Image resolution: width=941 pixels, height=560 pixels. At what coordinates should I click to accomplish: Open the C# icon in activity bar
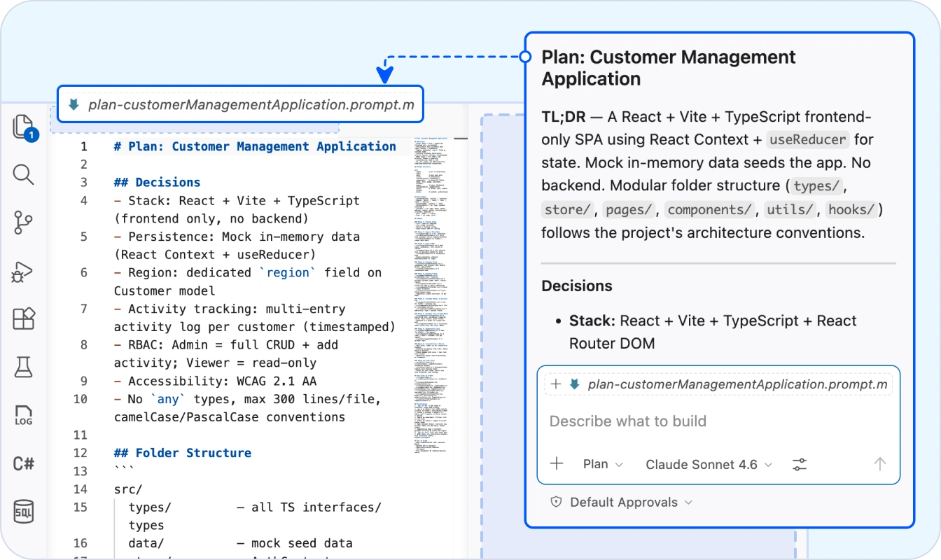(x=24, y=463)
